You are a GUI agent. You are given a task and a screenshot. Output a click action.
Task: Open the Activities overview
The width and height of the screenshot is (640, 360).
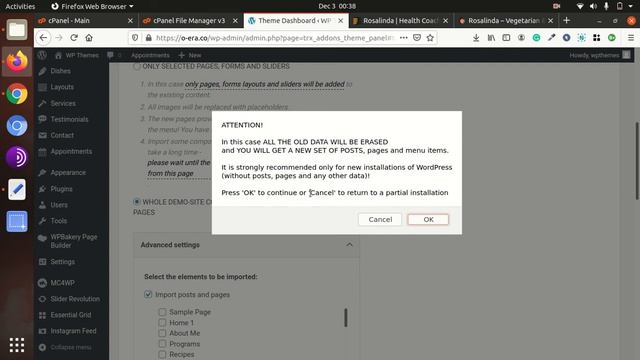(20, 6)
